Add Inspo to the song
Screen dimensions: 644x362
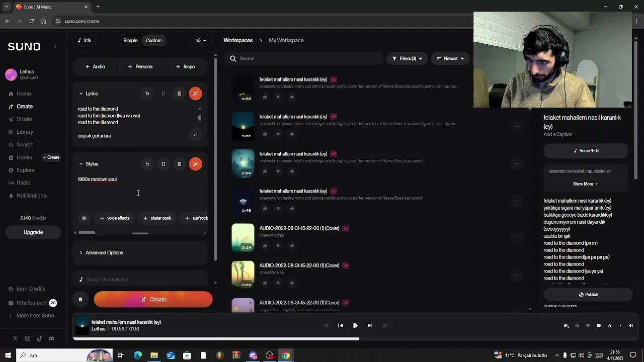[x=185, y=66]
